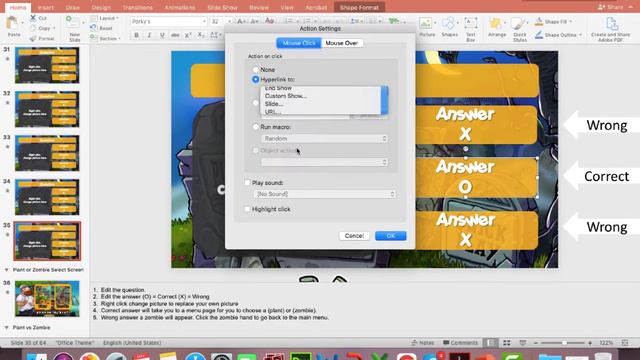Open the Transitions ribbon tab
The image size is (640, 360).
click(x=138, y=7)
